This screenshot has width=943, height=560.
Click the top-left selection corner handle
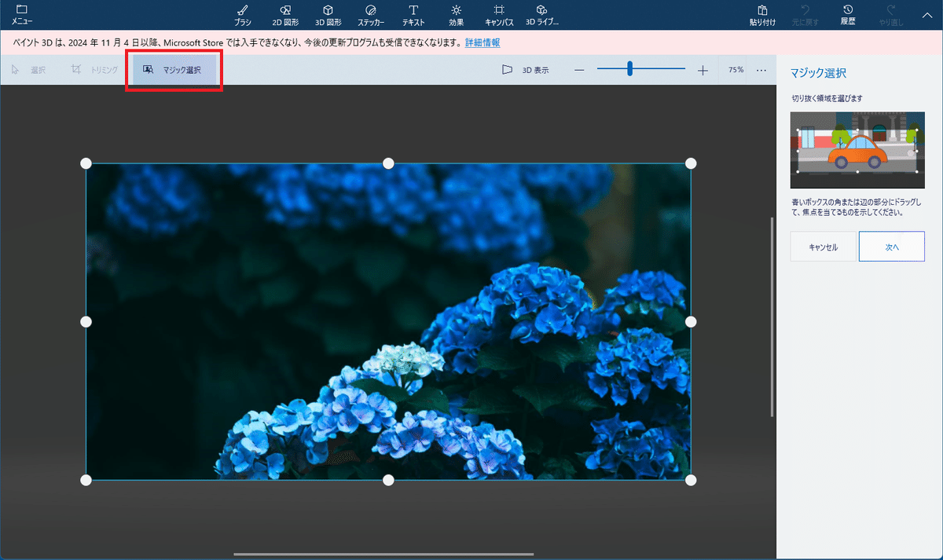[x=86, y=163]
